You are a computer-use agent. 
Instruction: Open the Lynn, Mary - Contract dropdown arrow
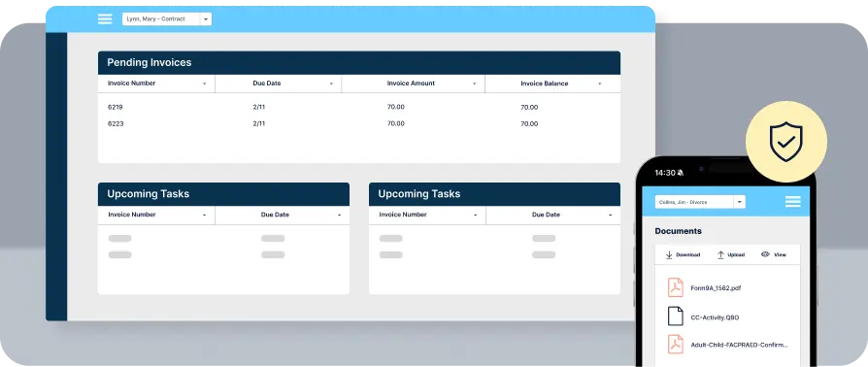(x=206, y=19)
